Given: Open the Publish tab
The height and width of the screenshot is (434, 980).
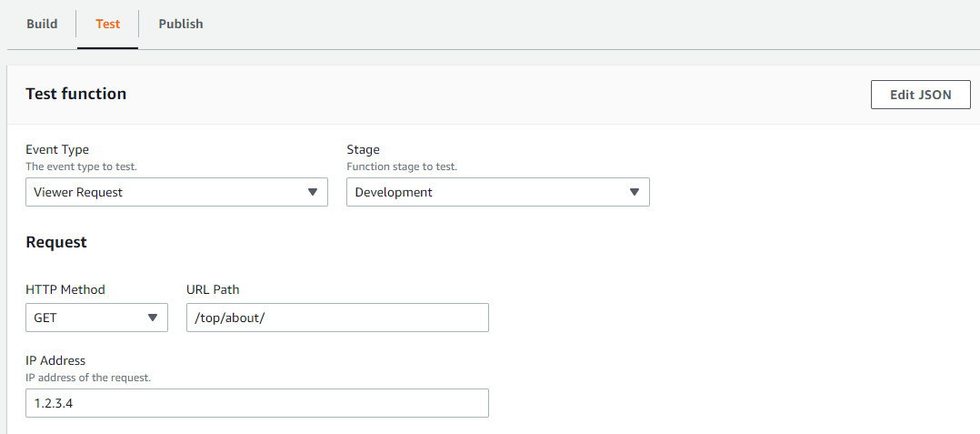Looking at the screenshot, I should pyautogui.click(x=181, y=24).
